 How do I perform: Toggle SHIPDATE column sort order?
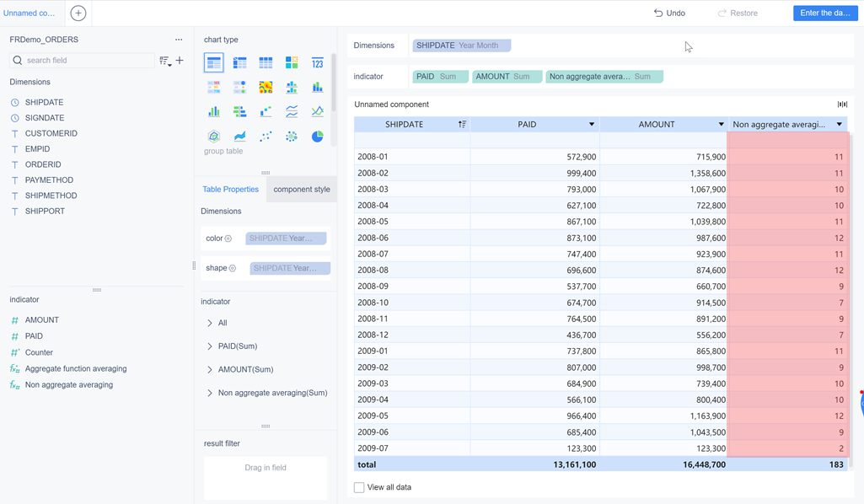point(462,125)
